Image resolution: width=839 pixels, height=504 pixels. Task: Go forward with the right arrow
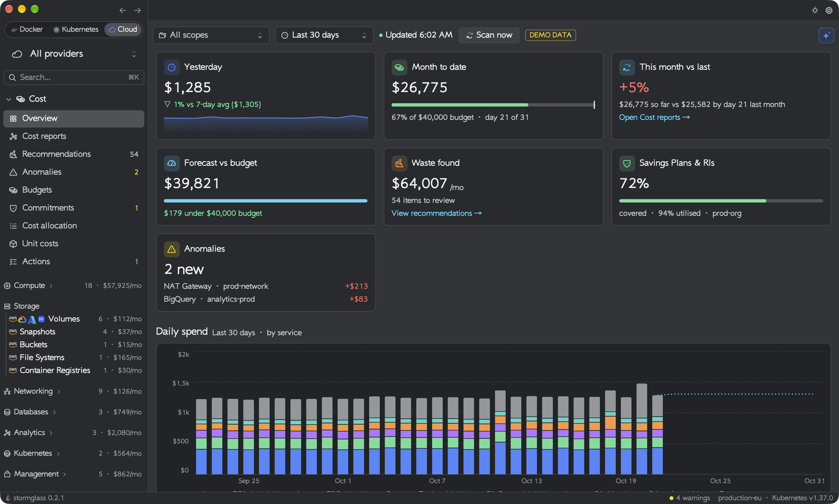[137, 11]
